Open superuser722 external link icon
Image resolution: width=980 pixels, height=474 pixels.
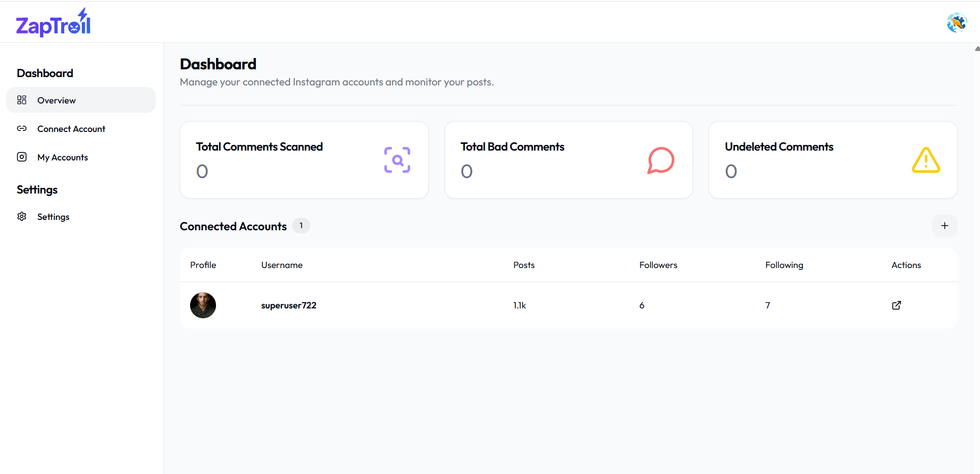coord(897,305)
